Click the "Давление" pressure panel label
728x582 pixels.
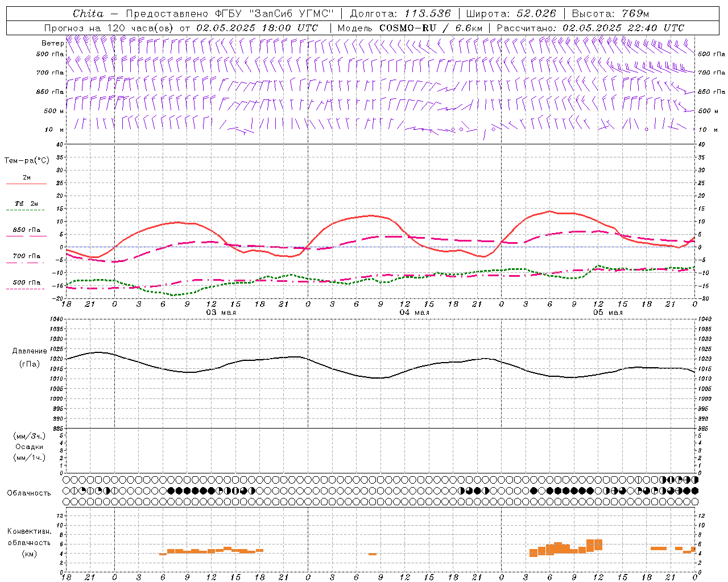pyautogui.click(x=30, y=351)
